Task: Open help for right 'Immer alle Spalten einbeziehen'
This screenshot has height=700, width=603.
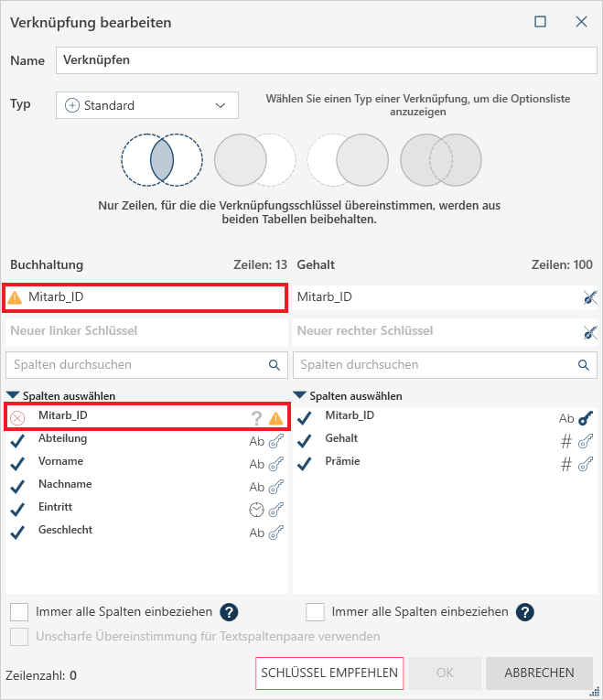Action: click(525, 612)
